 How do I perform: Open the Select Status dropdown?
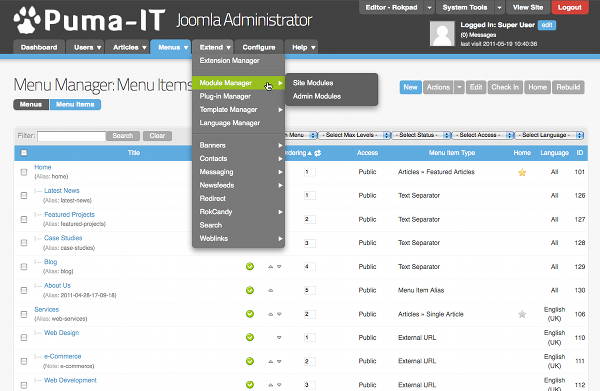coord(421,135)
